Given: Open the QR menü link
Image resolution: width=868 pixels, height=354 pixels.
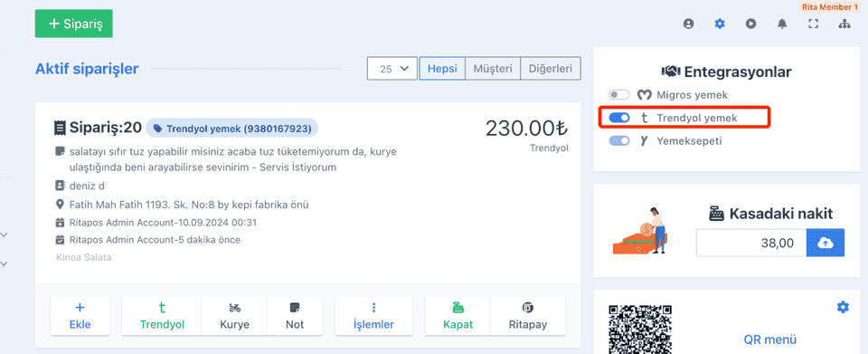Looking at the screenshot, I should 770,340.
